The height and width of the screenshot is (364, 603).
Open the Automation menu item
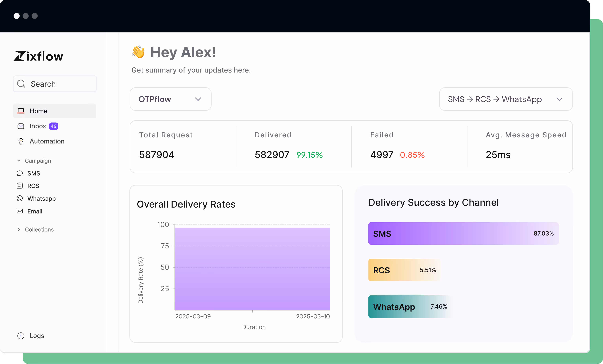tap(47, 141)
